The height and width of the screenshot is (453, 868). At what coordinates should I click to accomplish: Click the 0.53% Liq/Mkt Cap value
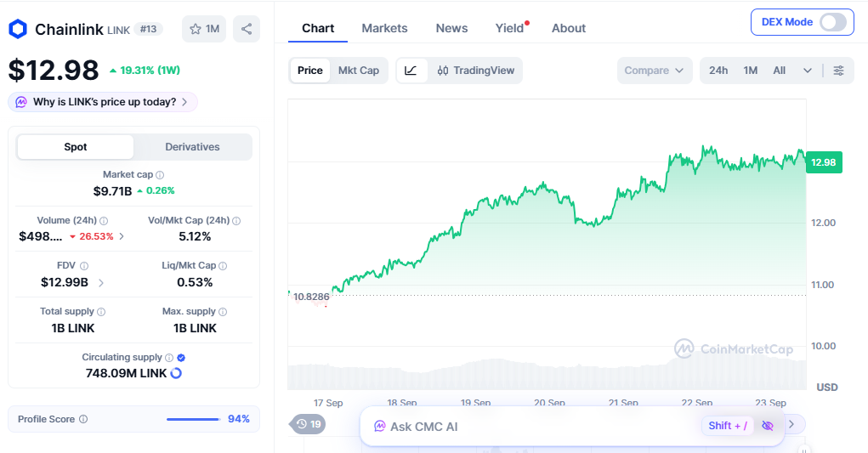195,283
